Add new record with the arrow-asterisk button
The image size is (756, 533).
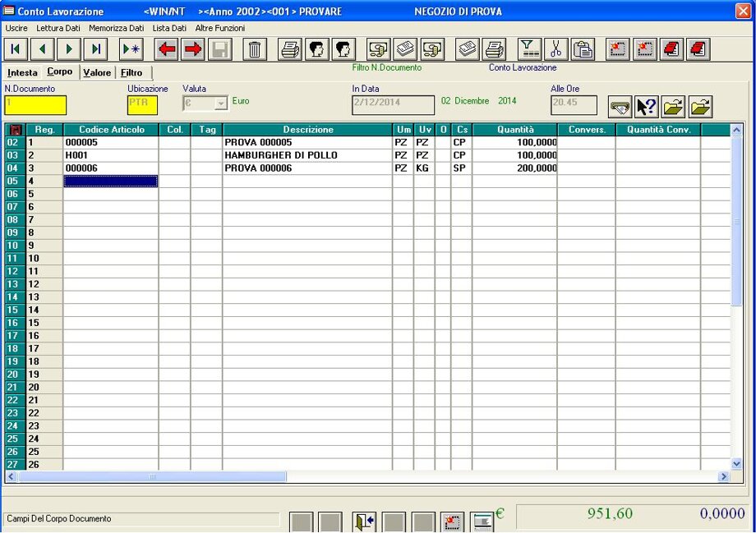pos(131,49)
